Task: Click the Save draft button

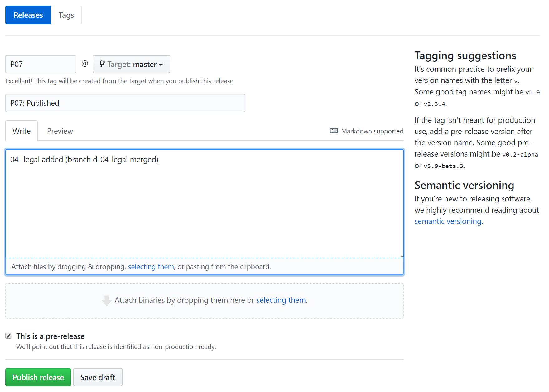Action: (98, 377)
